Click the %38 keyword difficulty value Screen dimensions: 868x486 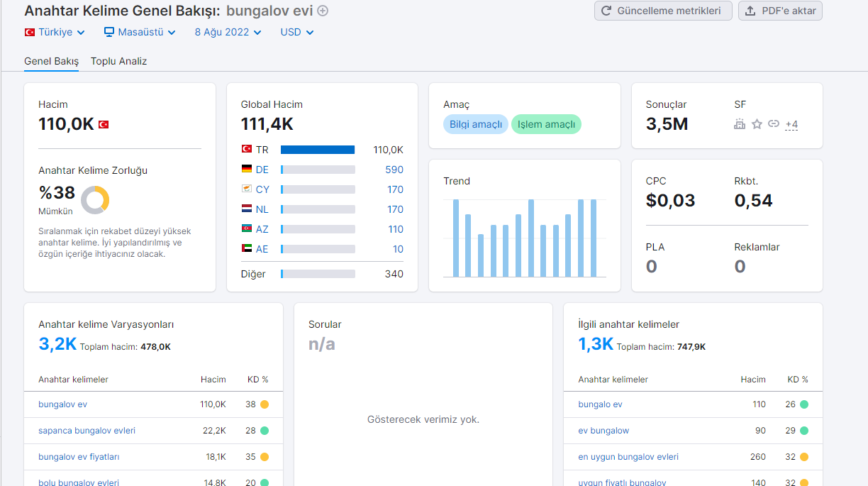coord(57,193)
